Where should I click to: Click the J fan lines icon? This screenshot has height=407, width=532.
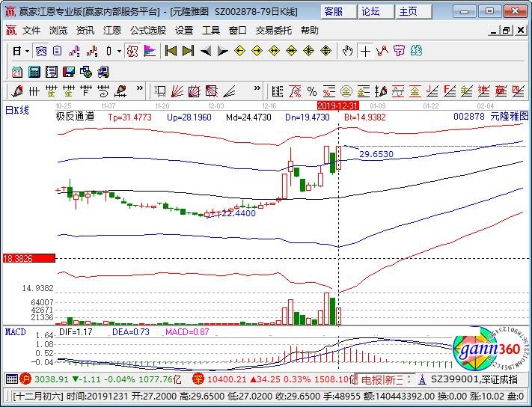432,91
